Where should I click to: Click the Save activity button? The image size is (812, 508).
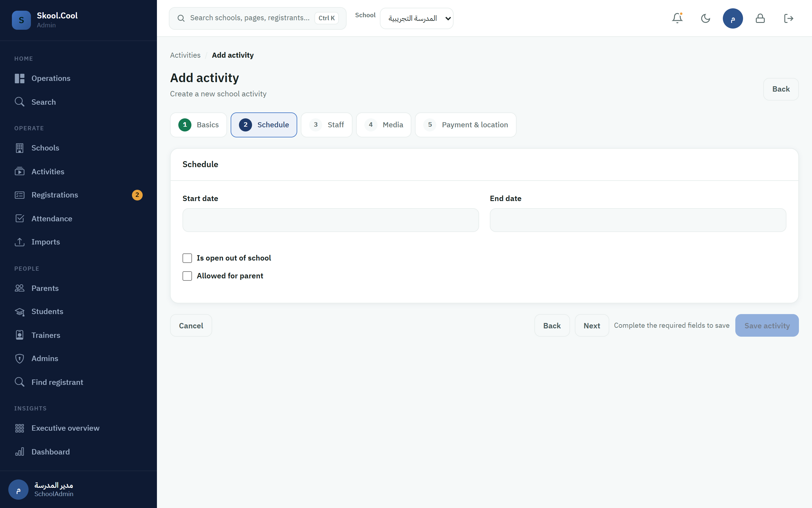coord(767,325)
